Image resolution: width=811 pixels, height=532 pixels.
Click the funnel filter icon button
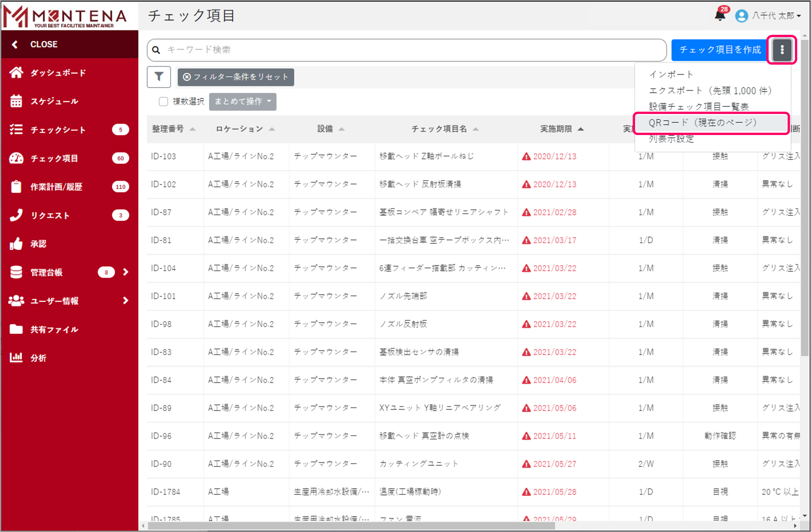(159, 77)
